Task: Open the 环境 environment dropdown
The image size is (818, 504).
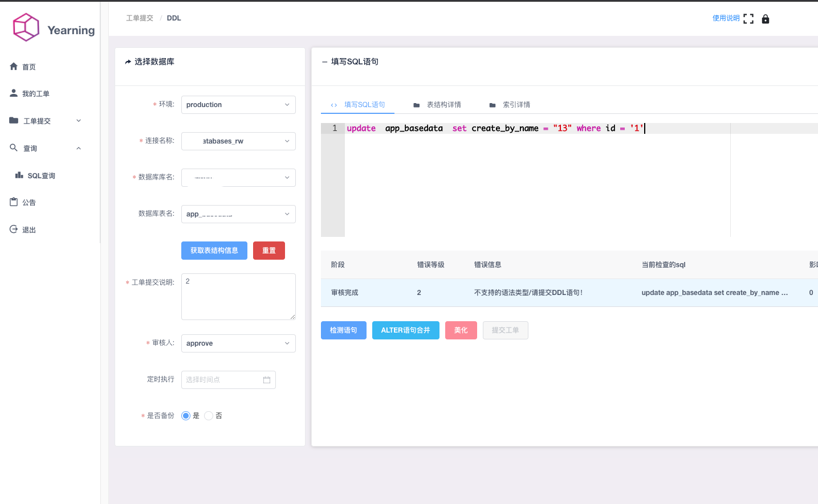Action: point(238,104)
